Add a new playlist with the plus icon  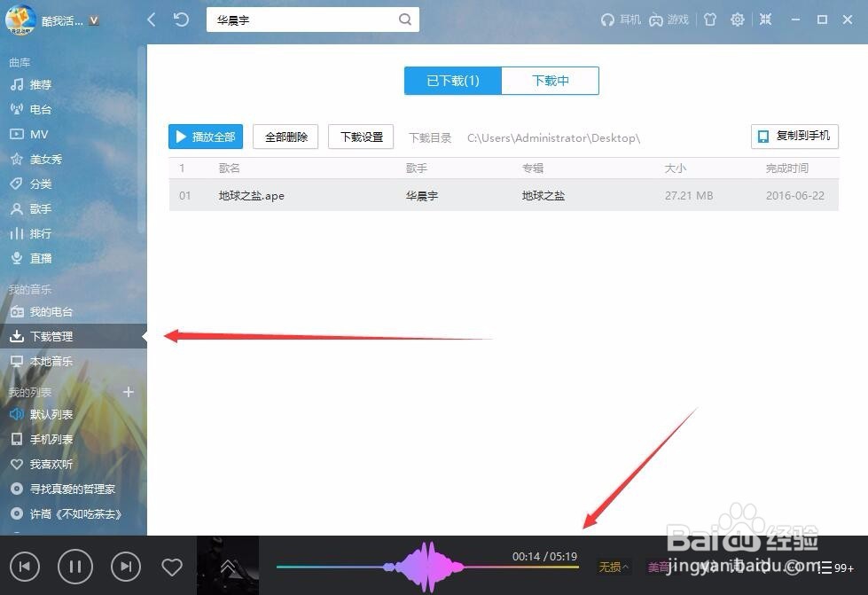pos(128,391)
